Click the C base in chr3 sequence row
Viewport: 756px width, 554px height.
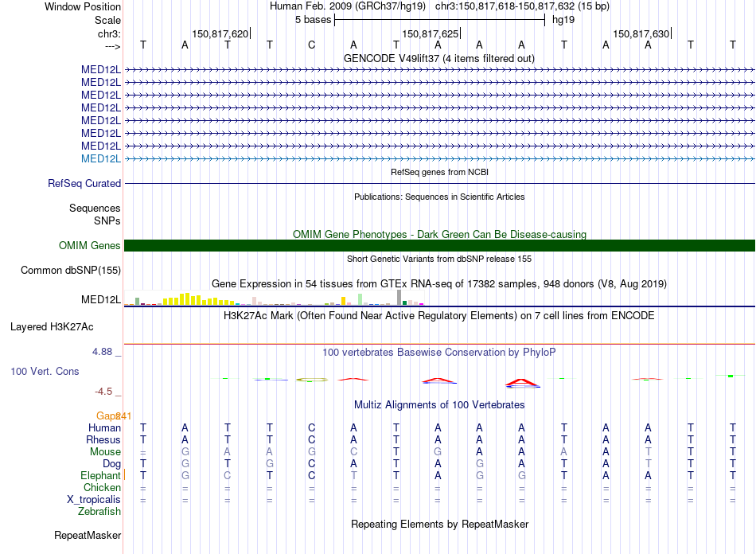[311, 45]
